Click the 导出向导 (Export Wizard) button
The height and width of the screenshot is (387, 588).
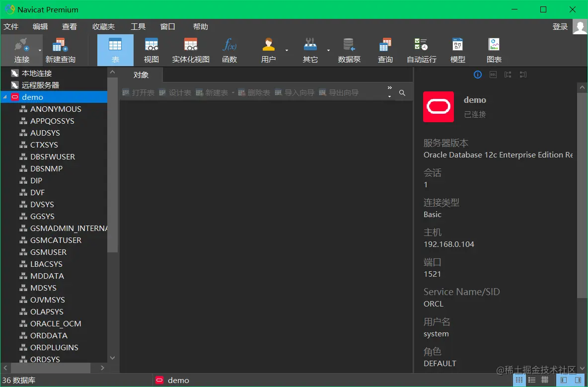pos(339,92)
